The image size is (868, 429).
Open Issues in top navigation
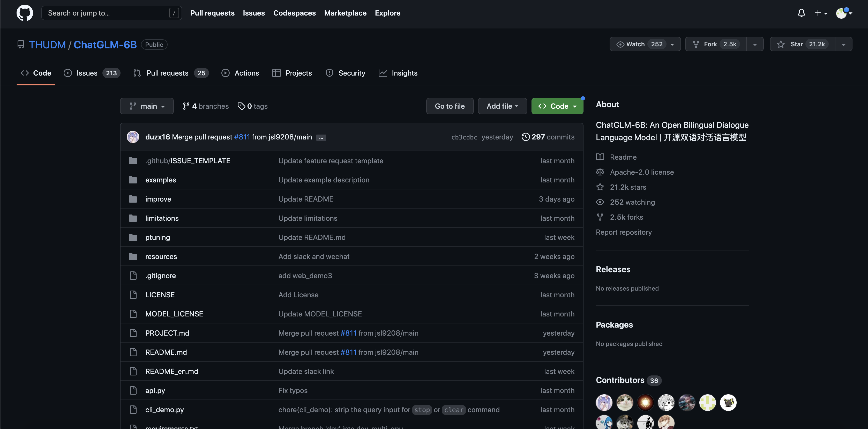click(254, 13)
